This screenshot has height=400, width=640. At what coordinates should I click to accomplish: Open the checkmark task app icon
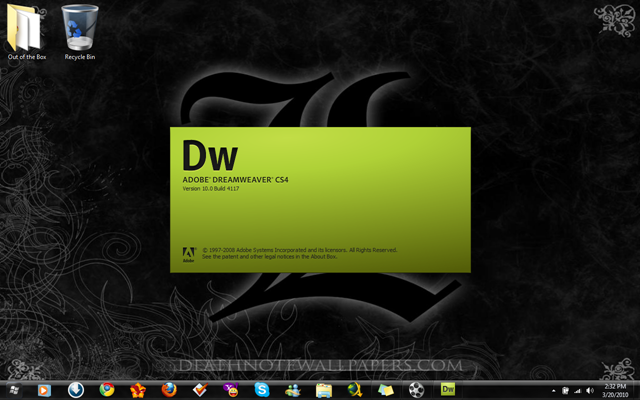200,390
